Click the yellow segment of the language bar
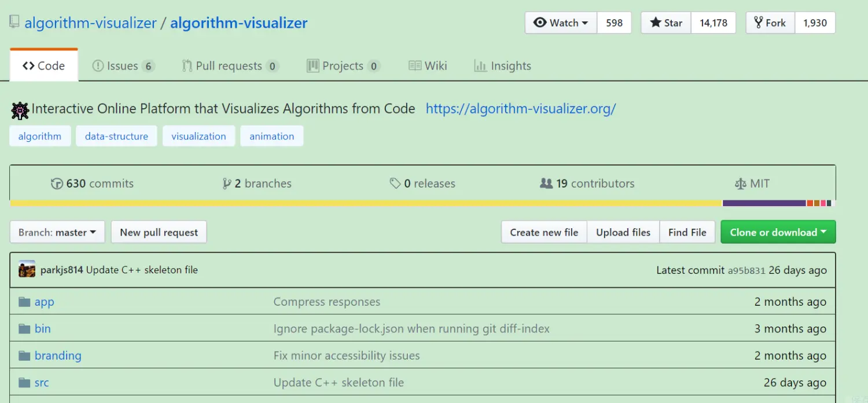Image resolution: width=868 pixels, height=403 pixels. click(x=366, y=203)
